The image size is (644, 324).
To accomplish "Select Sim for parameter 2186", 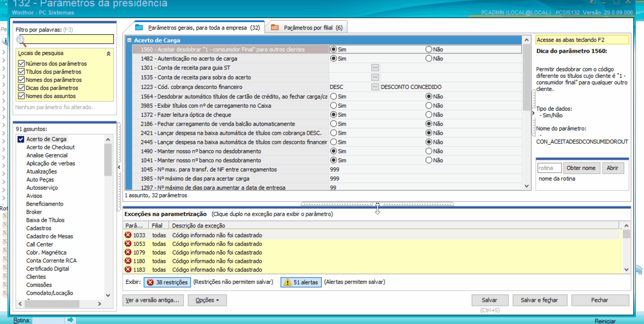I will (x=333, y=124).
